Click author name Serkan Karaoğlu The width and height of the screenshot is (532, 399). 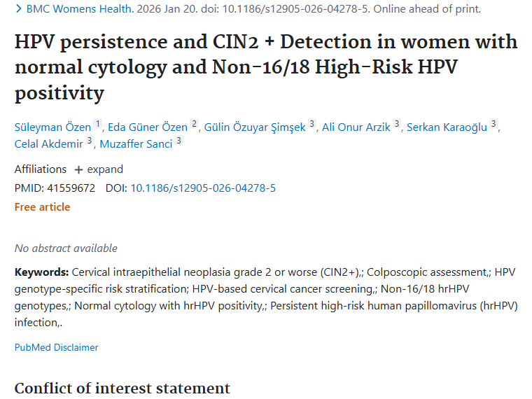pyautogui.click(x=447, y=127)
